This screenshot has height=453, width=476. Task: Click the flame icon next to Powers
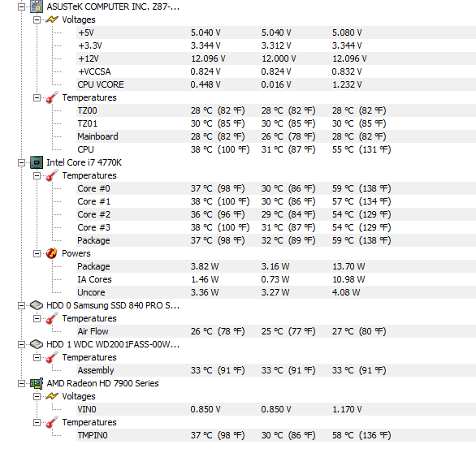click(52, 253)
